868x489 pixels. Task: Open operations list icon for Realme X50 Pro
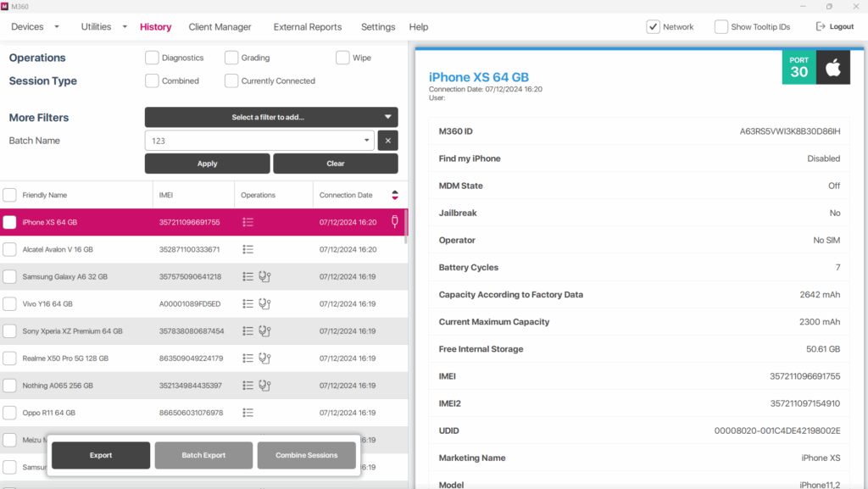click(248, 358)
